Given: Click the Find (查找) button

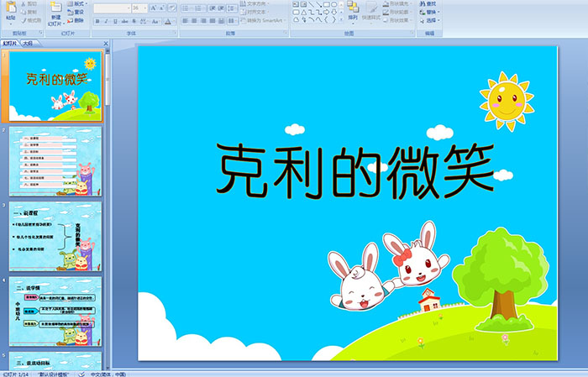Looking at the screenshot, I should [x=428, y=3].
